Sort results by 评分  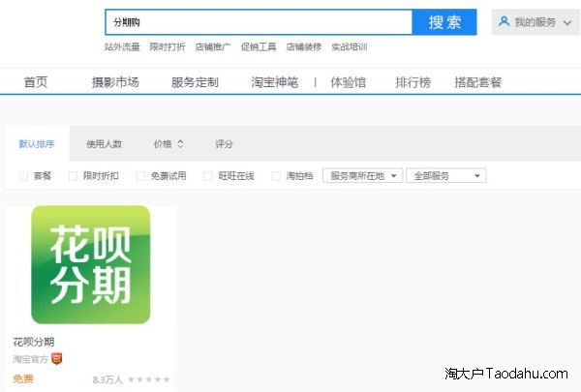[224, 144]
